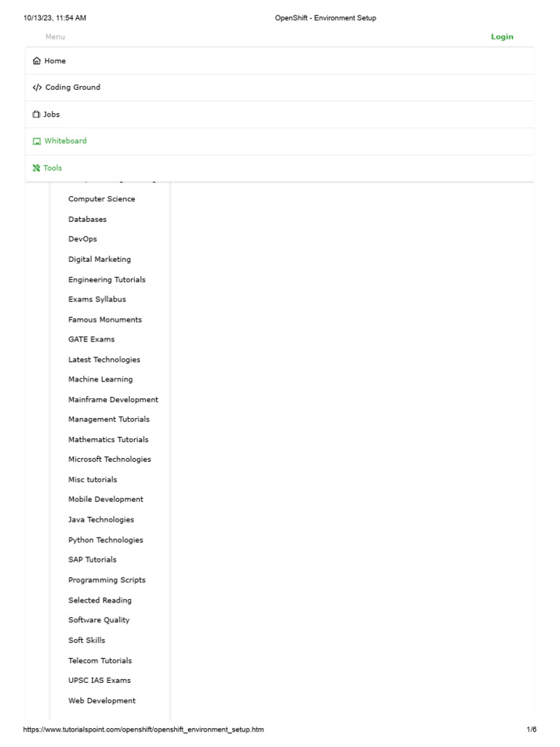
Task: Click the Coding Ground code icon
Action: 37,88
